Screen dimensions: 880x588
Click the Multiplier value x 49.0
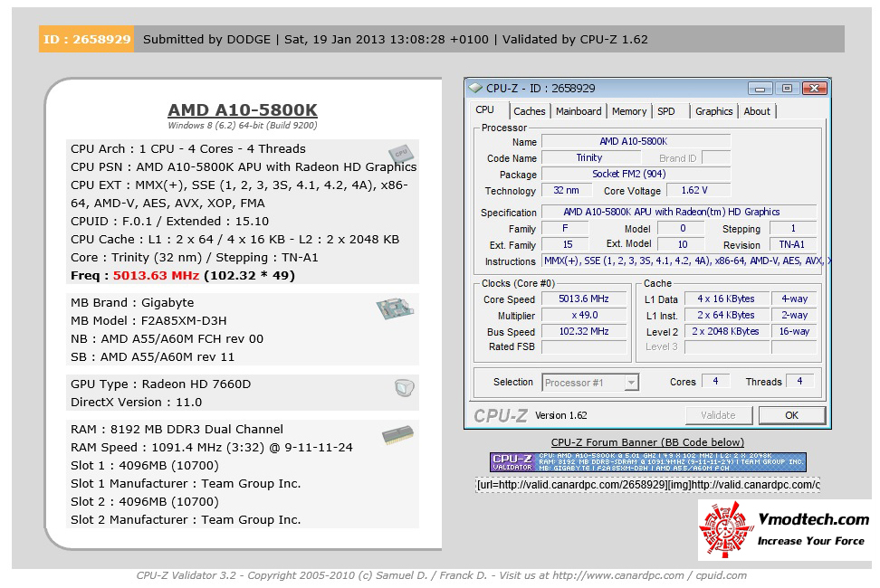click(x=584, y=316)
